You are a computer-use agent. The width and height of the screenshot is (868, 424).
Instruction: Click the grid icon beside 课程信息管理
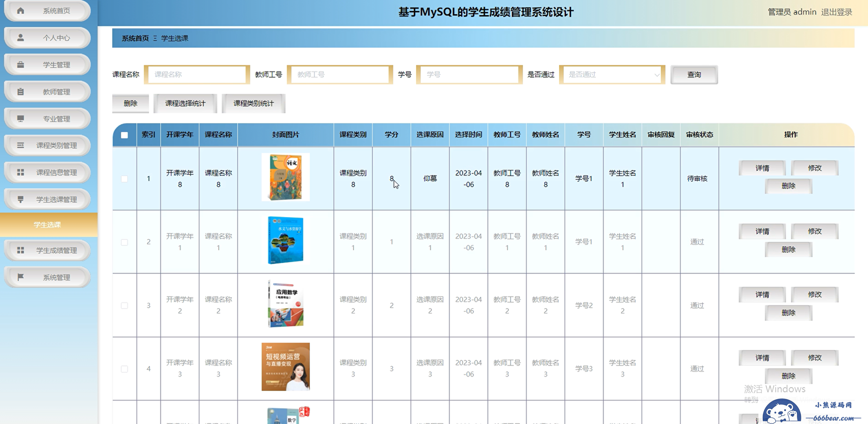pyautogui.click(x=21, y=172)
